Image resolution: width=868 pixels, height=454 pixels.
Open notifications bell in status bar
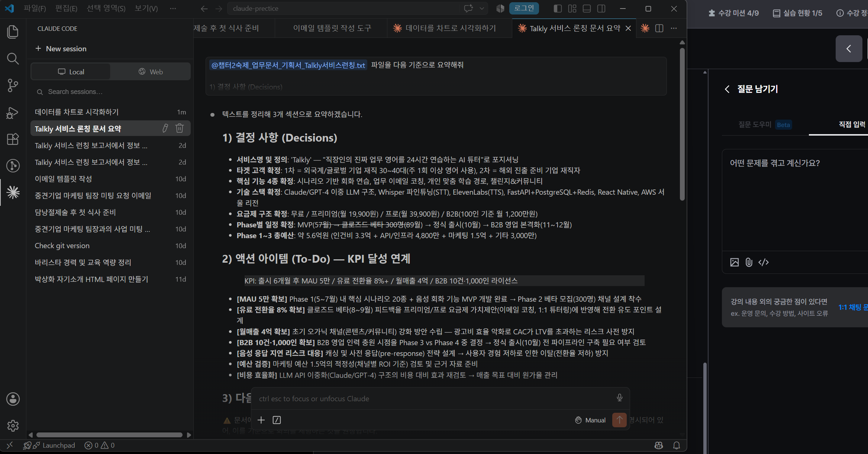point(677,445)
